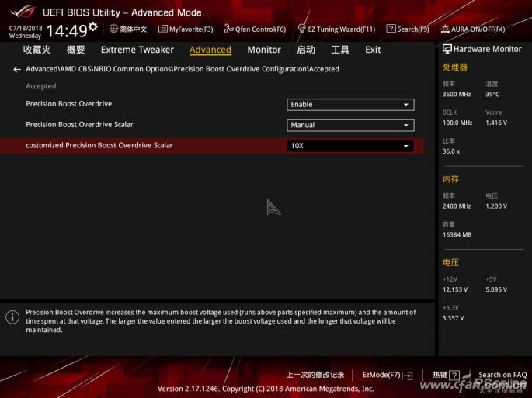Click the EzMode exit arrow icon
The image size is (532, 398).
pos(409,376)
